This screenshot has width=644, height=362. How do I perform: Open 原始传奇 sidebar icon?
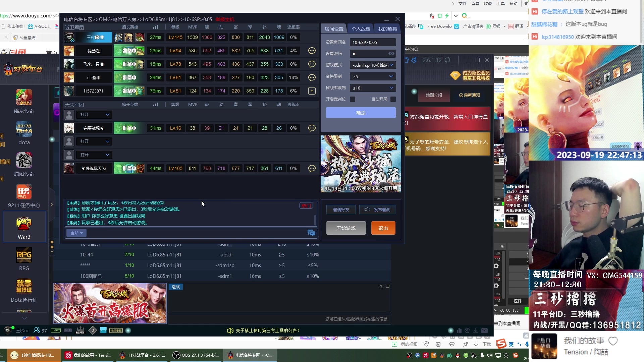click(24, 164)
